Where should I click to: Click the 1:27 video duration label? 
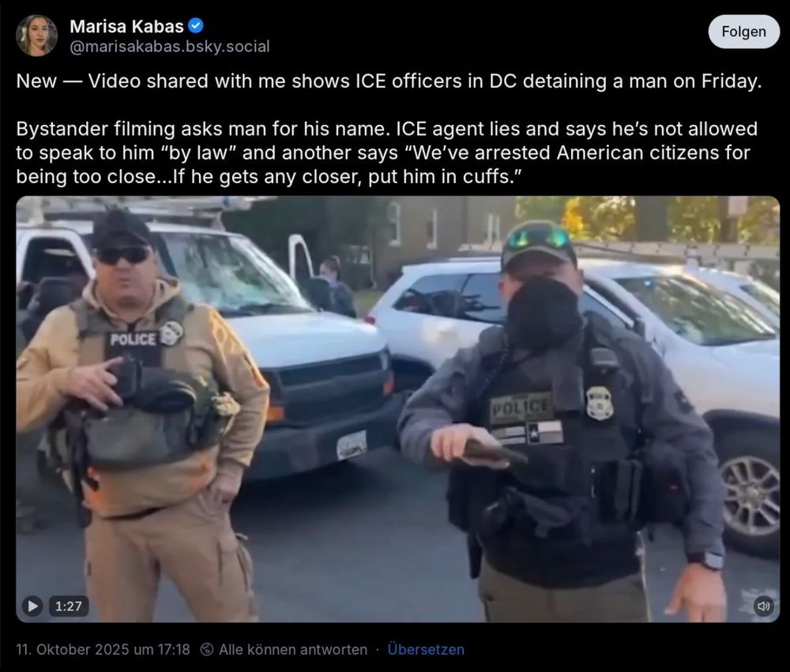[x=69, y=606]
